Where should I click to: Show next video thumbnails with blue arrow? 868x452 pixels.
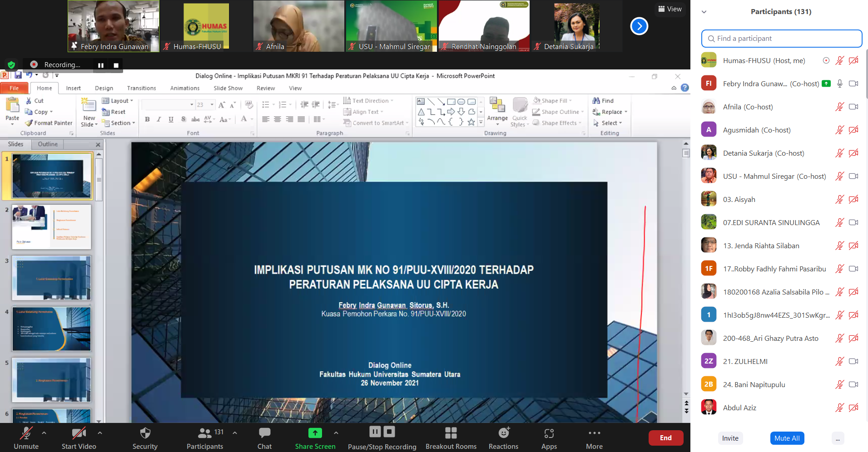pyautogui.click(x=639, y=26)
